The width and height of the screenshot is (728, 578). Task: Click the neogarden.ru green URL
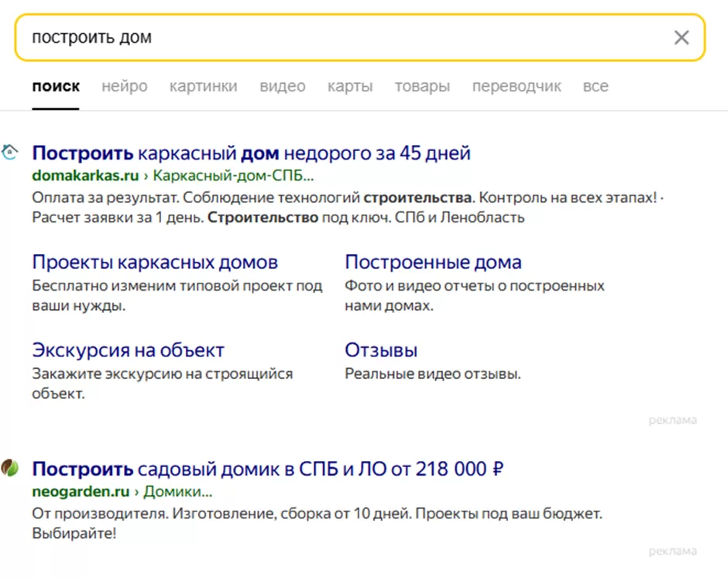[81, 491]
